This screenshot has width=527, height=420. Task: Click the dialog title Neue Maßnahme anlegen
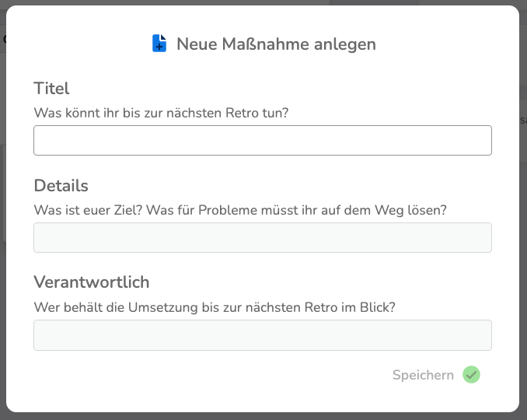pos(276,44)
